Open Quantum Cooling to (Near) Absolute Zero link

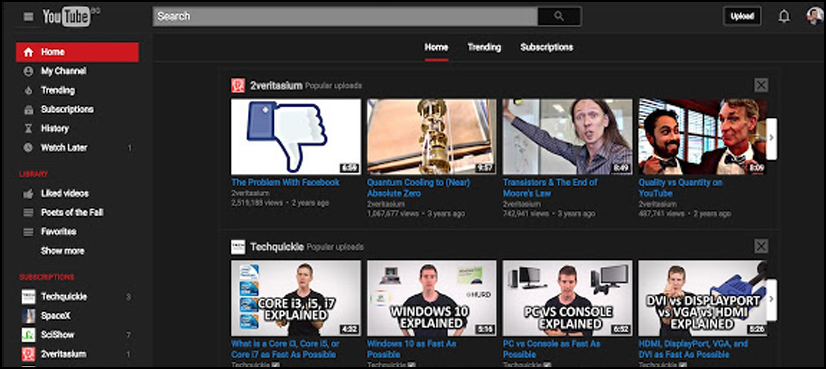click(418, 188)
